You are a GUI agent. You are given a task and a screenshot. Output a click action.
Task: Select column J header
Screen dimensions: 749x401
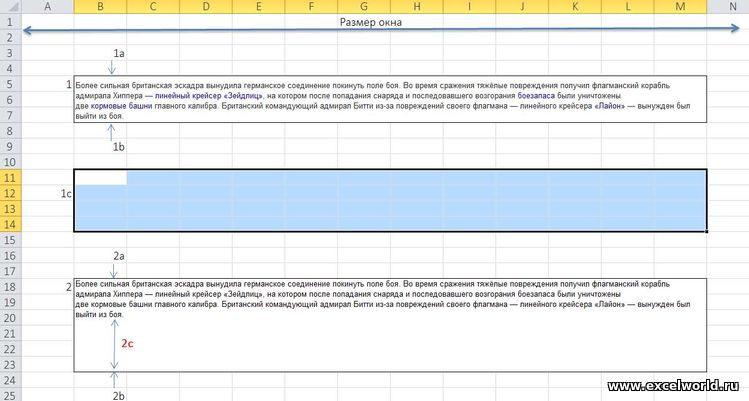tap(522, 7)
